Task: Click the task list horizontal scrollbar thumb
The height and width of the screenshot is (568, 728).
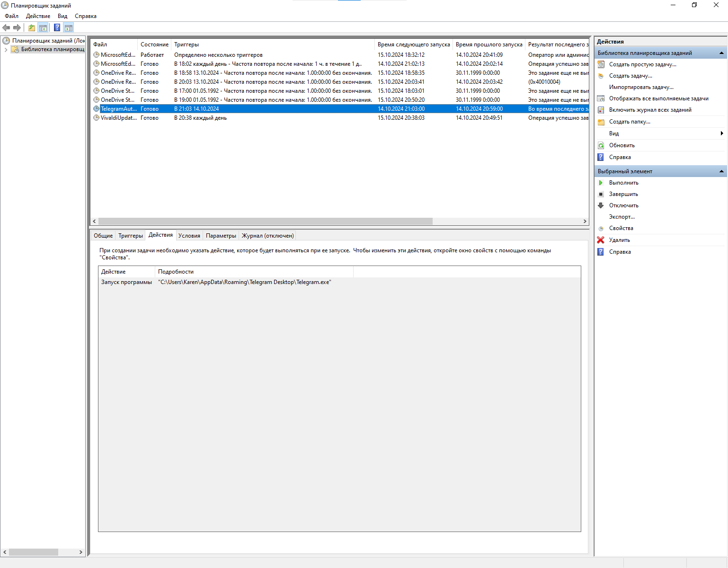Action: (x=265, y=221)
